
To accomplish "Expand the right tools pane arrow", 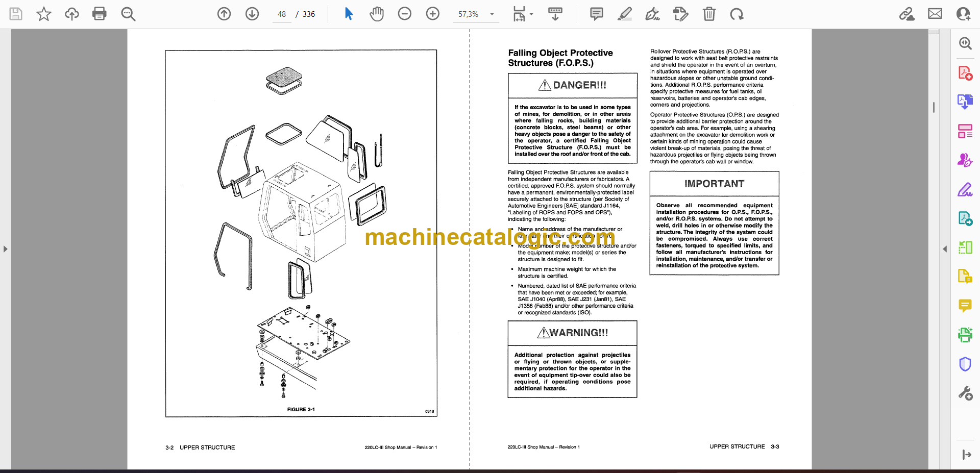I will (x=966, y=455).
